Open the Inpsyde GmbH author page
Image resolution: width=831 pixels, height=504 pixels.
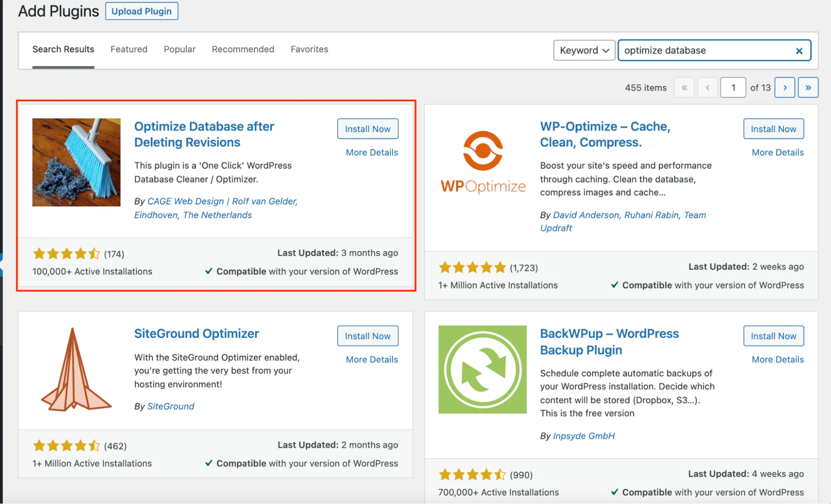tap(583, 435)
